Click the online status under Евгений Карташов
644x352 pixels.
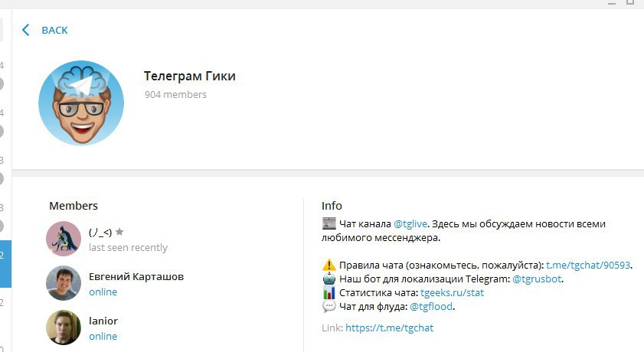tap(103, 292)
